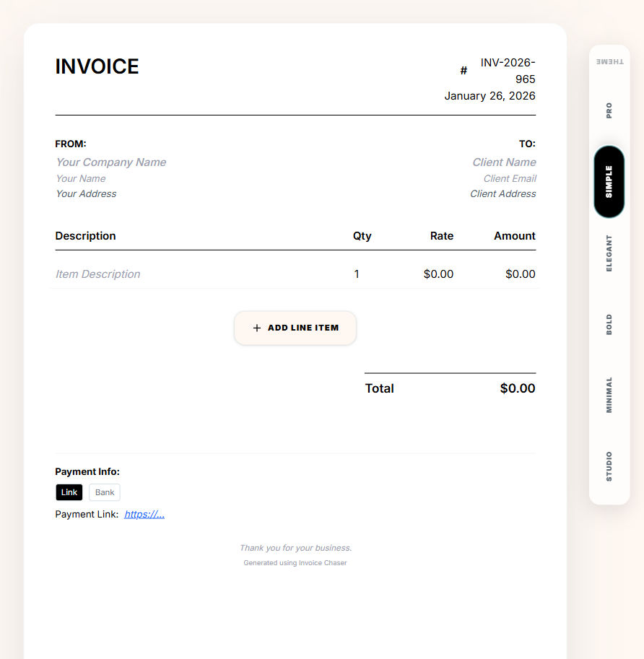Image resolution: width=644 pixels, height=659 pixels.
Task: Switch to the Bank payment option
Action: 104,492
